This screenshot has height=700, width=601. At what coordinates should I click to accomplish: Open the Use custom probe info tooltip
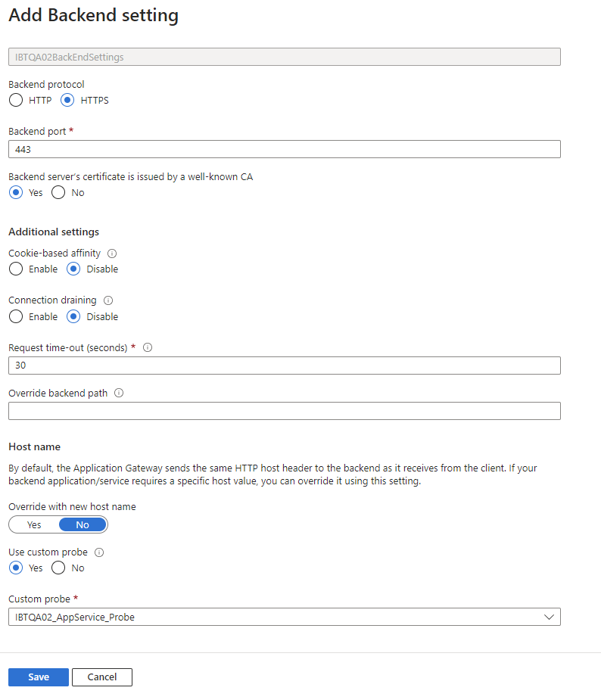[100, 552]
